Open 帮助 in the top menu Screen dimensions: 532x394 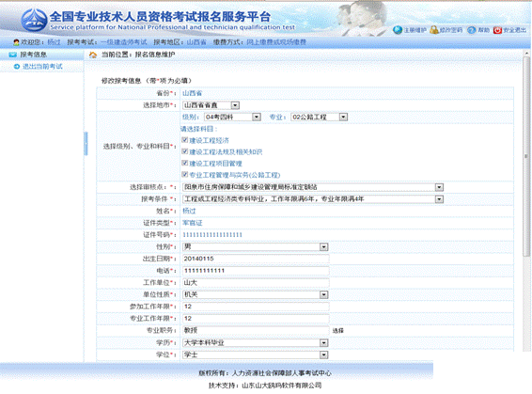pyautogui.click(x=484, y=30)
